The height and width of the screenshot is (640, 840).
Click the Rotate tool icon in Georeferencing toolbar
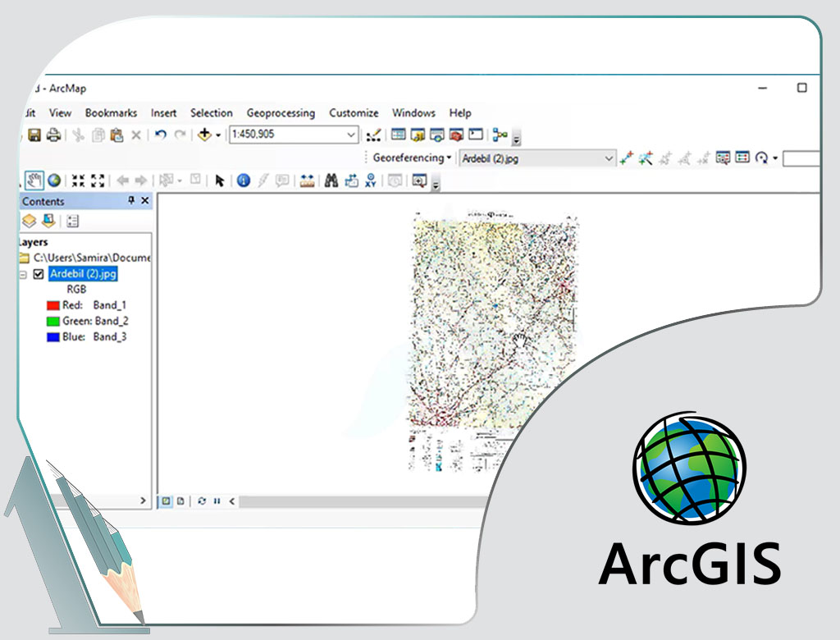point(761,158)
